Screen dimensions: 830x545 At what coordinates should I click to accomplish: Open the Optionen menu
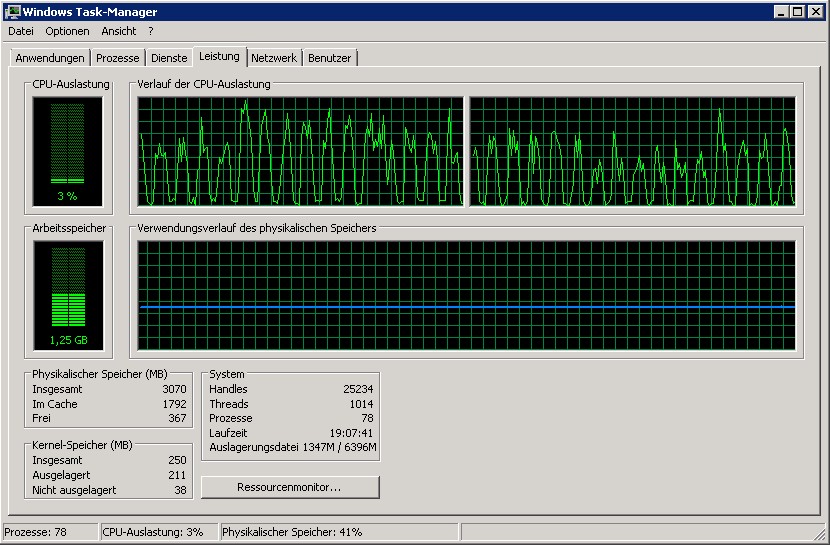point(67,31)
